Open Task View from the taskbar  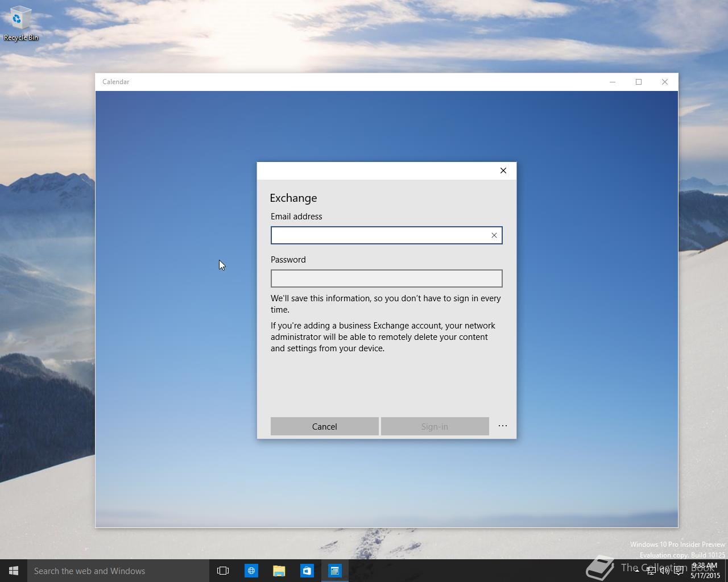click(x=223, y=571)
